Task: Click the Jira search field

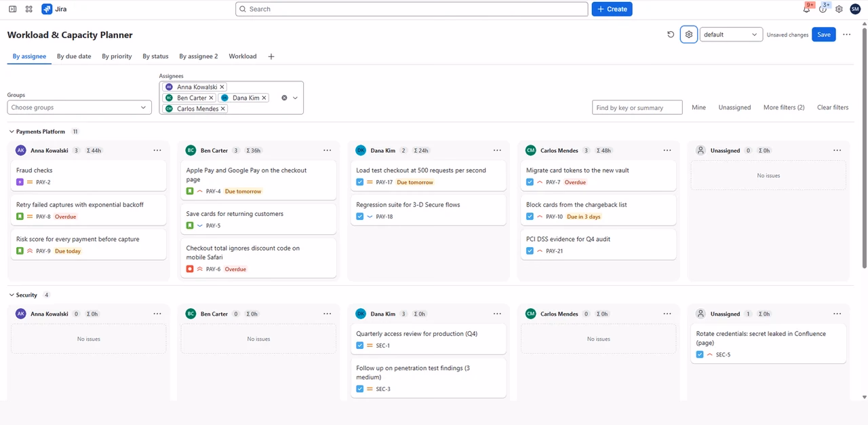Action: [x=412, y=9]
